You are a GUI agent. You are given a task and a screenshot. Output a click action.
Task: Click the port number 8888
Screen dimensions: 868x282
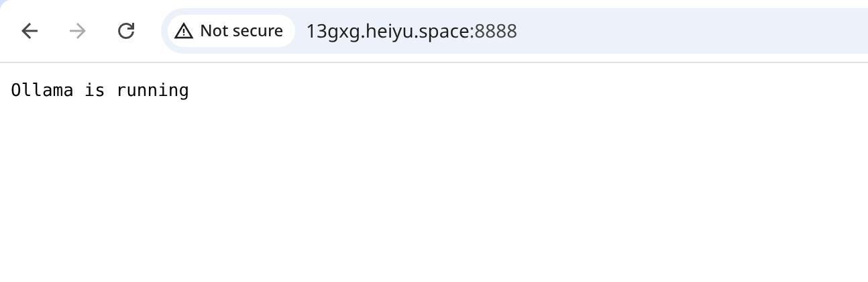click(x=496, y=31)
